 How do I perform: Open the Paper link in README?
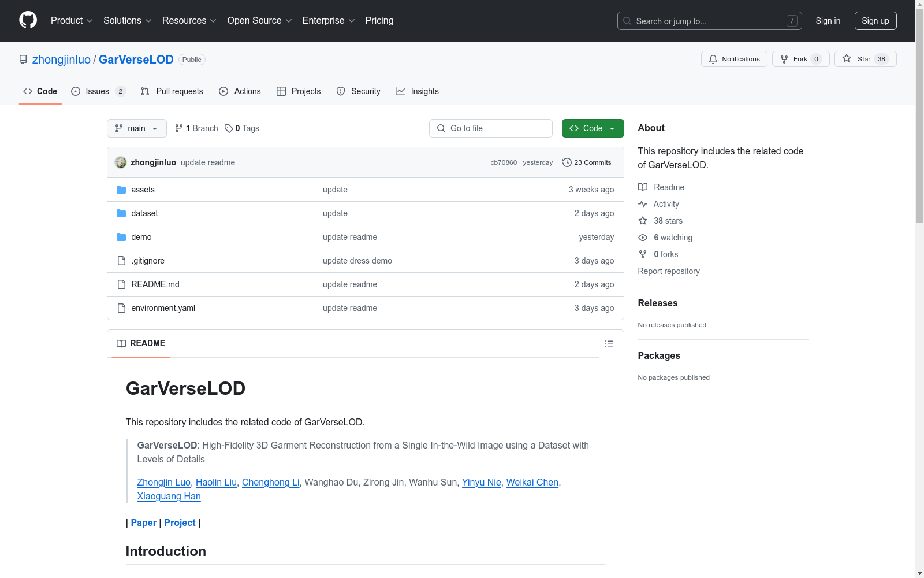(x=144, y=523)
